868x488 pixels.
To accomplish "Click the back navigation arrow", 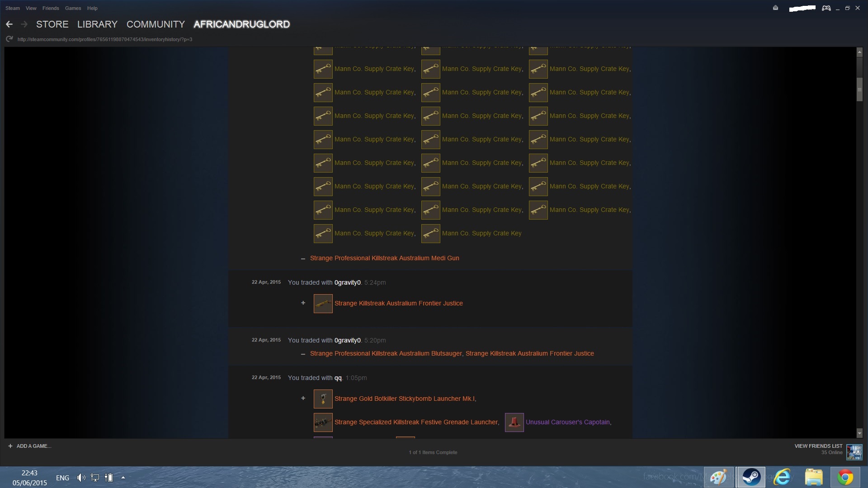I will click(x=9, y=24).
